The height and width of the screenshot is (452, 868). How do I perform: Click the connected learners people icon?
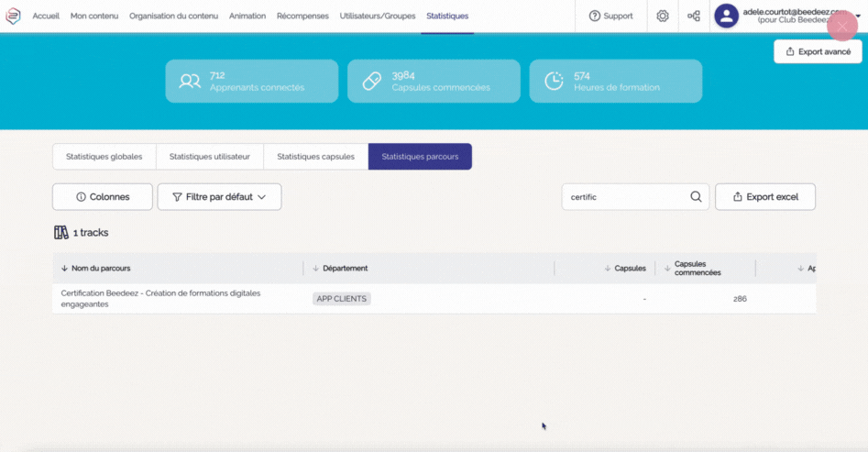point(190,82)
